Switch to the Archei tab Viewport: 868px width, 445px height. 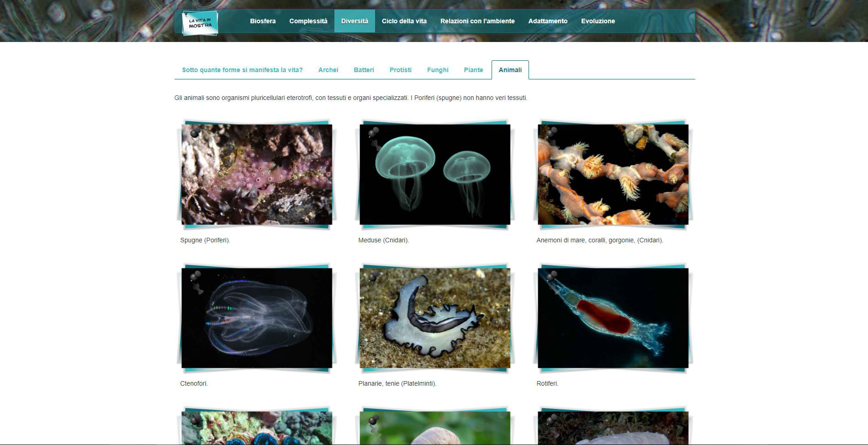(x=328, y=70)
